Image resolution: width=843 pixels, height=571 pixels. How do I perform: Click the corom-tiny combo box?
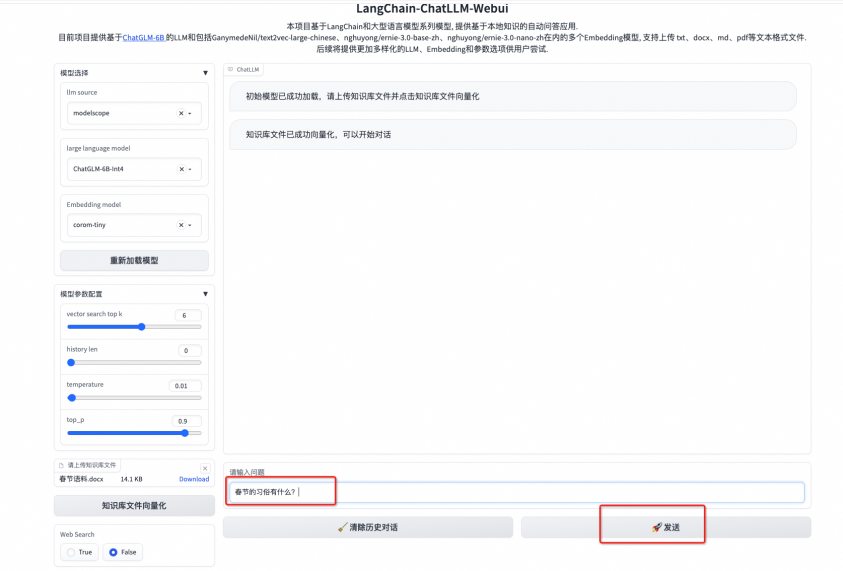coord(134,225)
